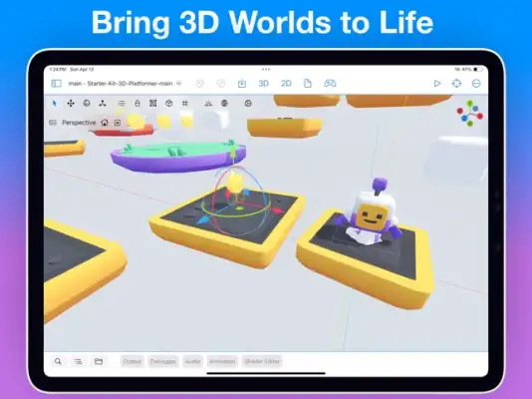Open the Output panel

coord(132,361)
